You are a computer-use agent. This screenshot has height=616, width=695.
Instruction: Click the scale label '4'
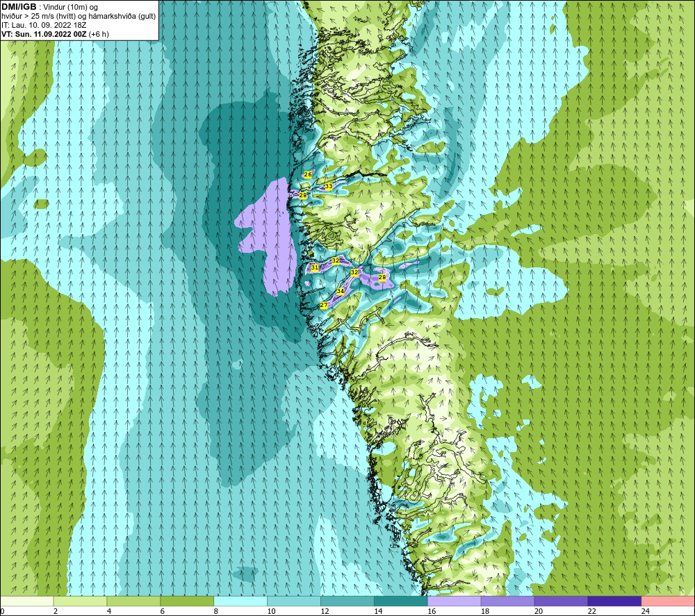tap(109, 611)
